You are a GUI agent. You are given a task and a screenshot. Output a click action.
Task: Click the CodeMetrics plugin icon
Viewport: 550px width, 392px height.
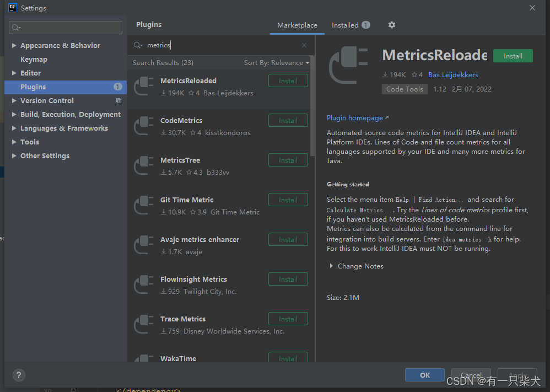(x=144, y=126)
